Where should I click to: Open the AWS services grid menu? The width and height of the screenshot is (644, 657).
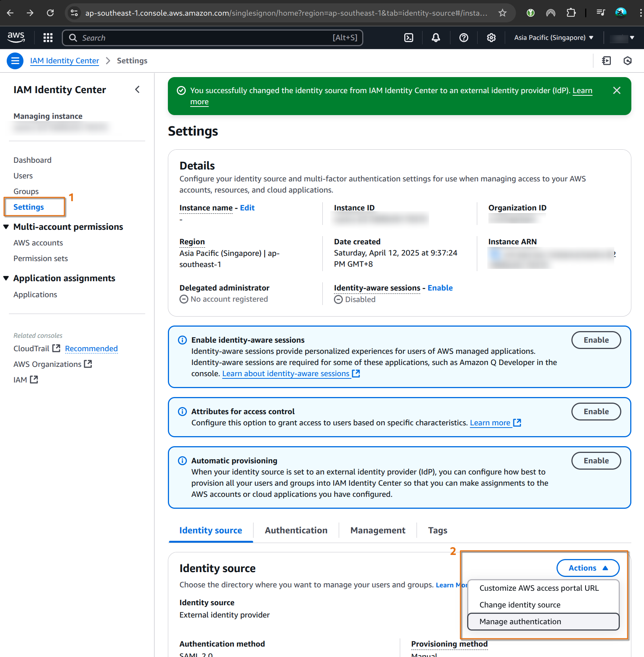point(48,38)
